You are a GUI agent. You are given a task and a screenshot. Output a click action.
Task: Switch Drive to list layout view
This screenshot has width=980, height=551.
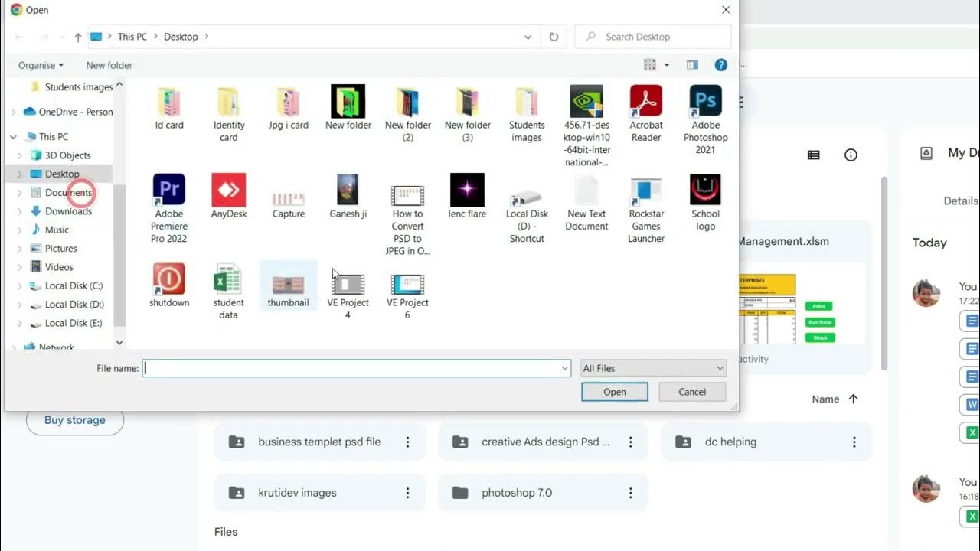814,155
